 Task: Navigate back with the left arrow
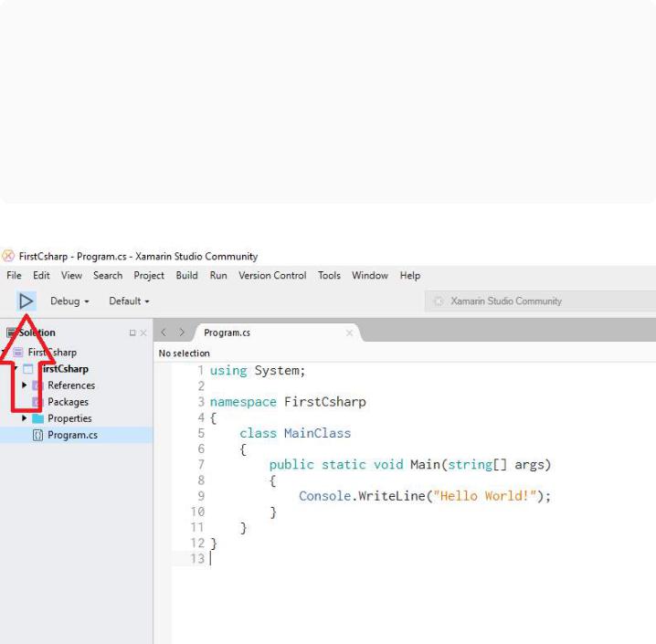click(x=164, y=333)
